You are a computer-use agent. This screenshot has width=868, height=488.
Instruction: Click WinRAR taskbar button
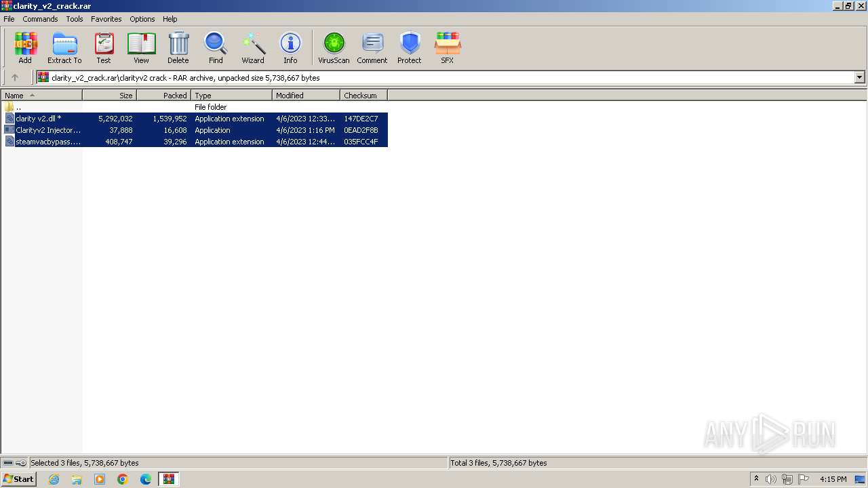pos(168,479)
